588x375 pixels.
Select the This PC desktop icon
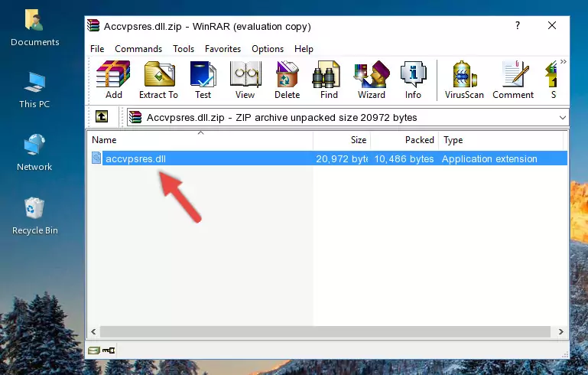[34, 90]
